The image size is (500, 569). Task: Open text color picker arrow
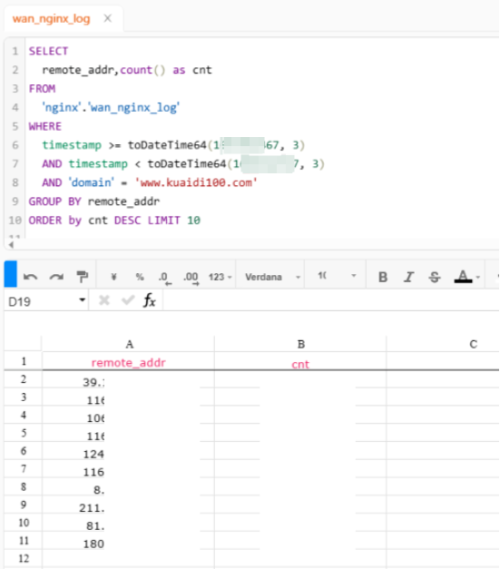(x=478, y=278)
